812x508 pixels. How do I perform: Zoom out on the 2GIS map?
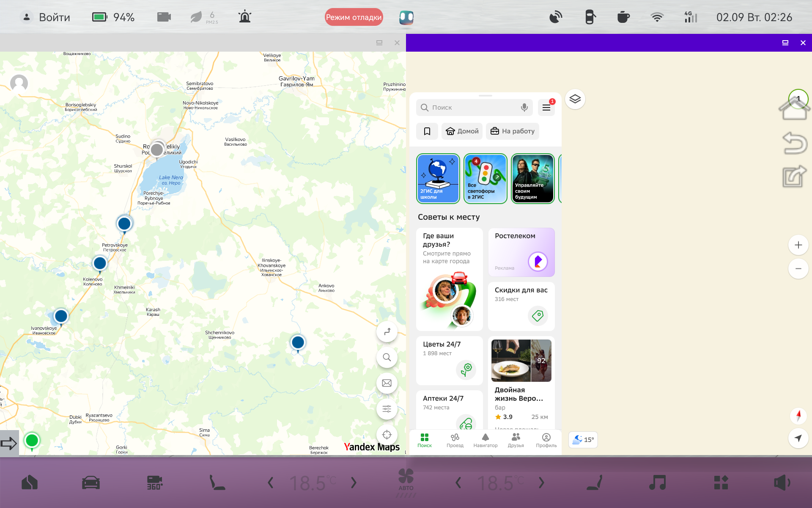click(798, 268)
